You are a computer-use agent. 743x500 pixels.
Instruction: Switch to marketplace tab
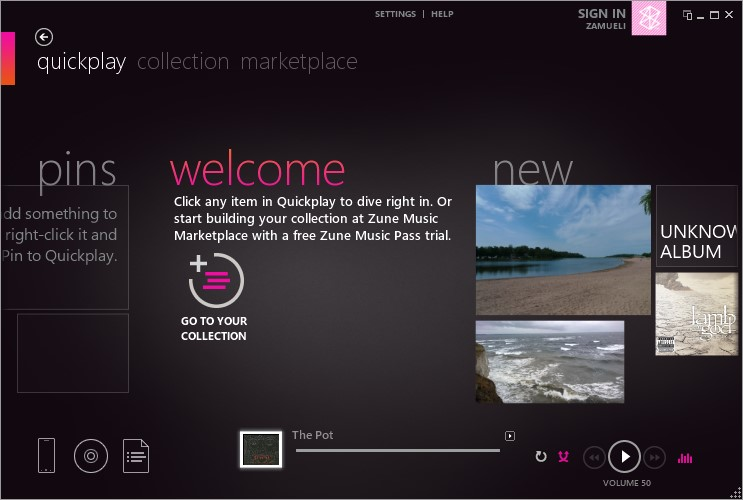tap(299, 62)
